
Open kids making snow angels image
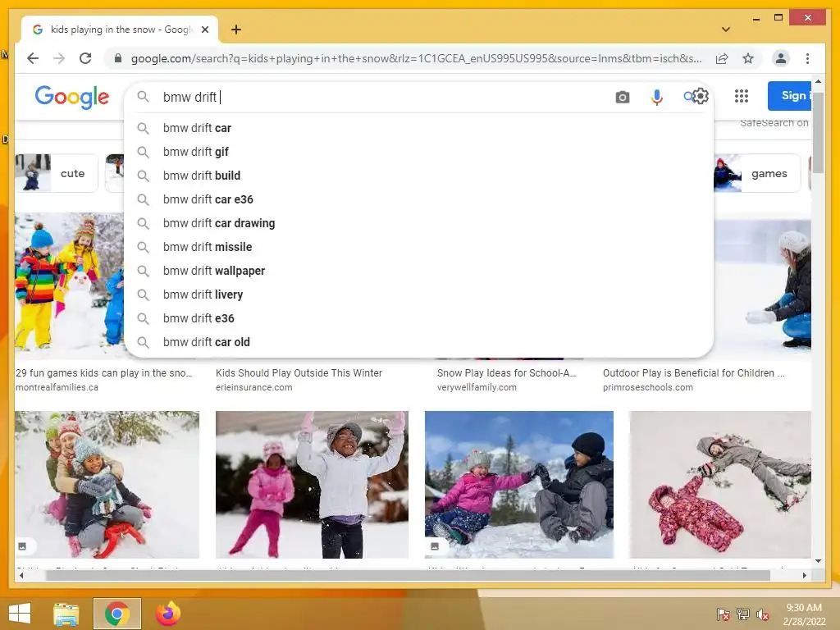click(720, 485)
